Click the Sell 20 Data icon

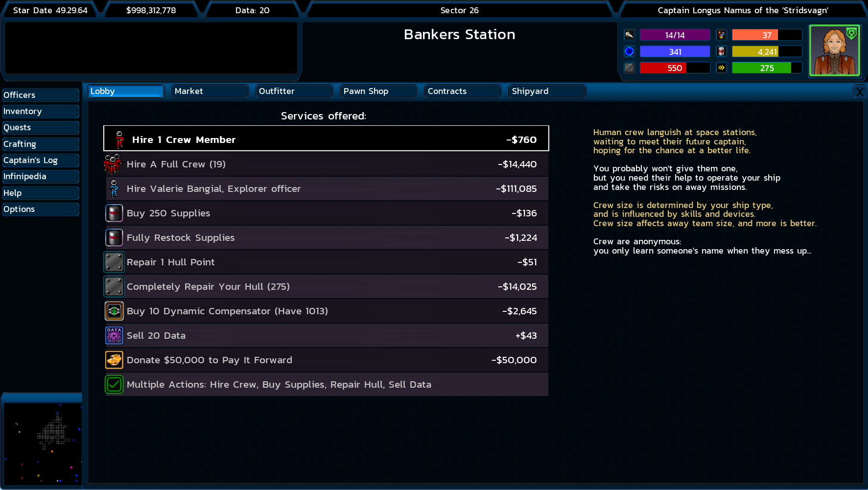(114, 335)
